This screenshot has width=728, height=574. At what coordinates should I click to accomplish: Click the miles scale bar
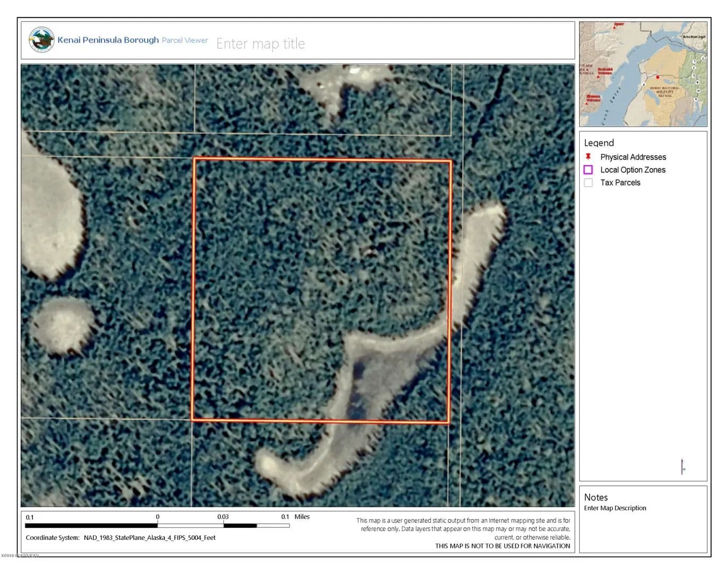pyautogui.click(x=157, y=525)
